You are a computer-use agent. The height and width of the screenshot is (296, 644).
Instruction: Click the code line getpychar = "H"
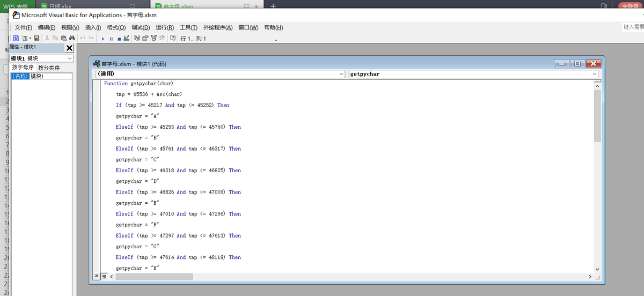[138, 268]
